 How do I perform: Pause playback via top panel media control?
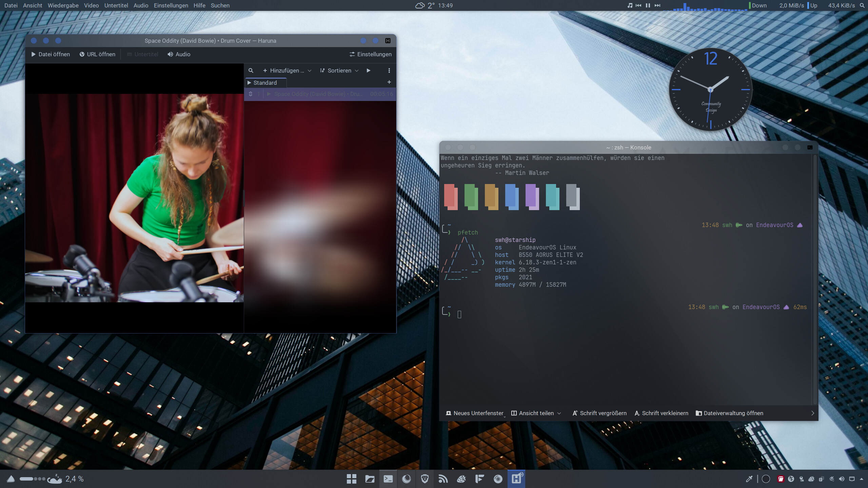coord(648,5)
